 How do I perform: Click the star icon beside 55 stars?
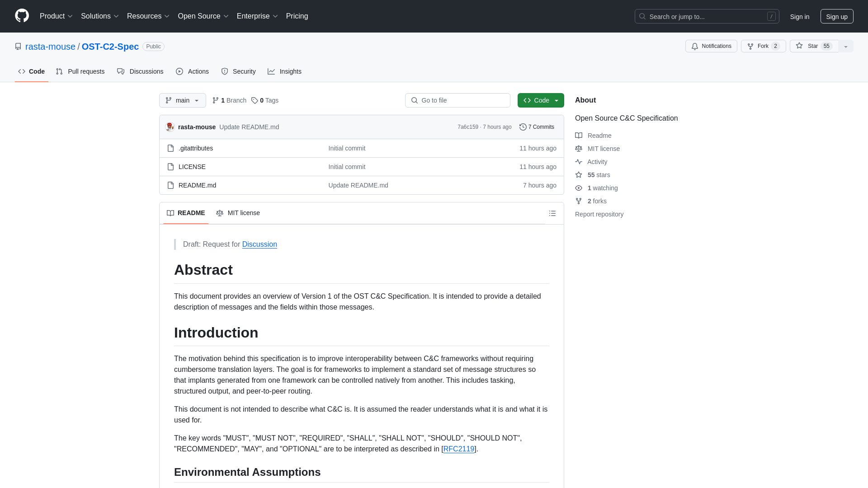click(579, 175)
